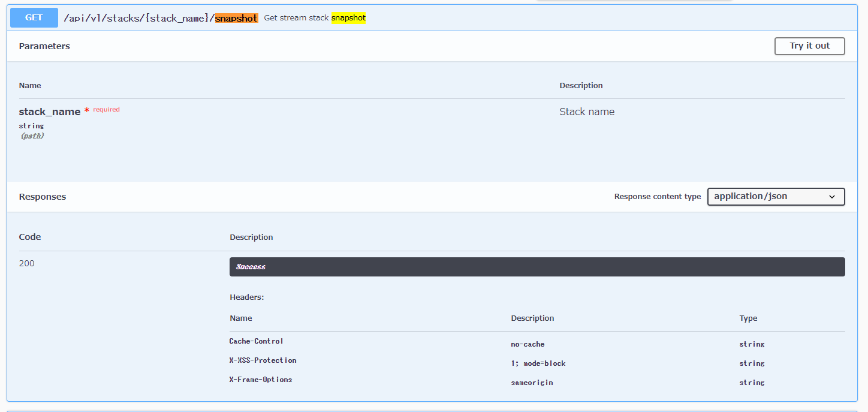The width and height of the screenshot is (868, 412).
Task: Click the red required asterisk marker
Action: pyautogui.click(x=87, y=111)
